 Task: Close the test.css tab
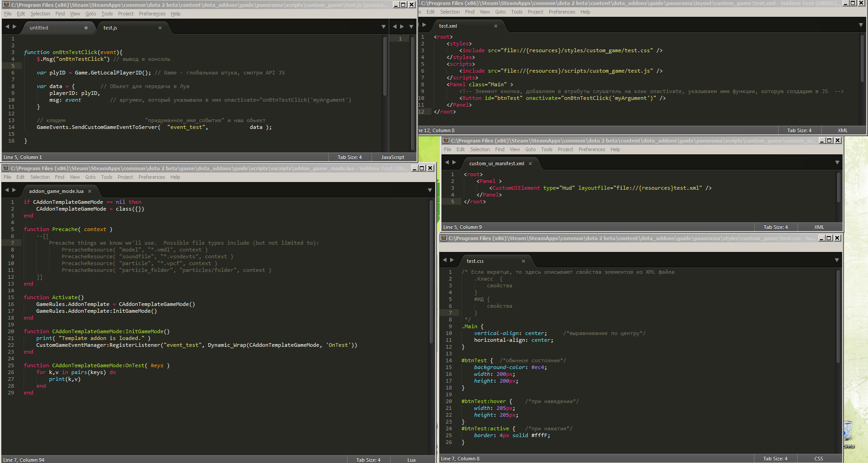pos(523,261)
